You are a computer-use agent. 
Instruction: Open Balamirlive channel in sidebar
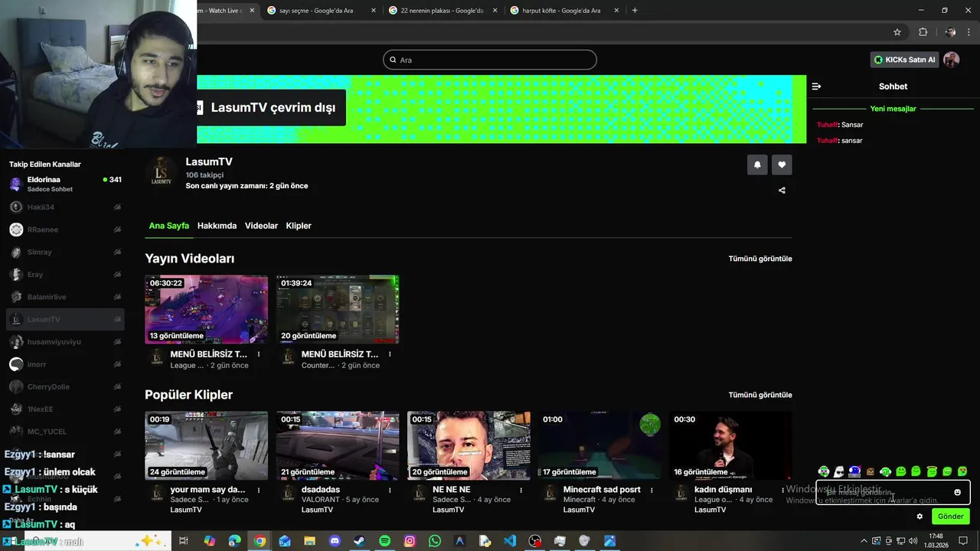coord(65,297)
